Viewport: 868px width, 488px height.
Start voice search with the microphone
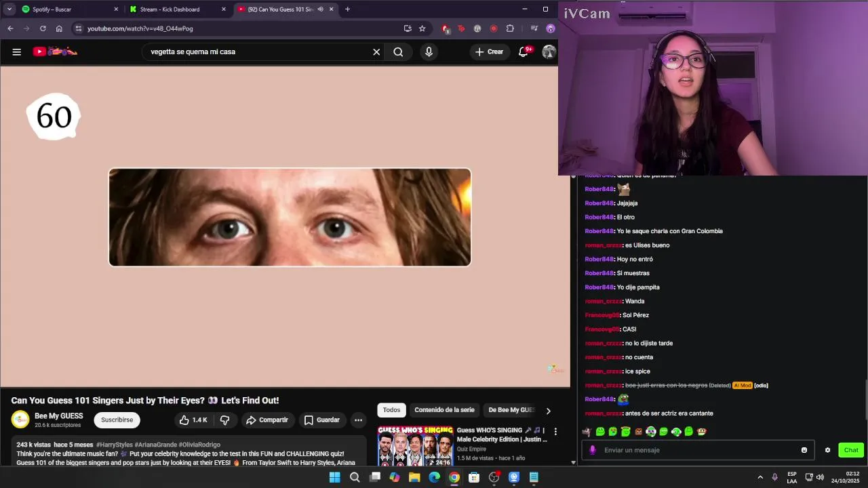[x=429, y=52]
